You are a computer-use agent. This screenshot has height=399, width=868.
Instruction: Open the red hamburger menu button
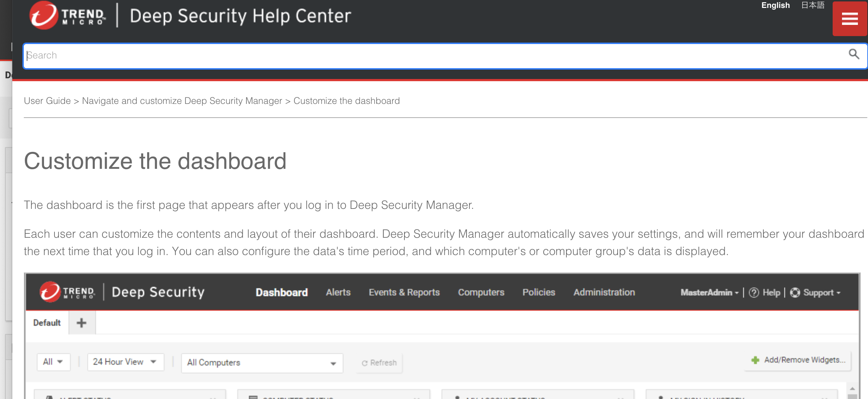pos(850,18)
